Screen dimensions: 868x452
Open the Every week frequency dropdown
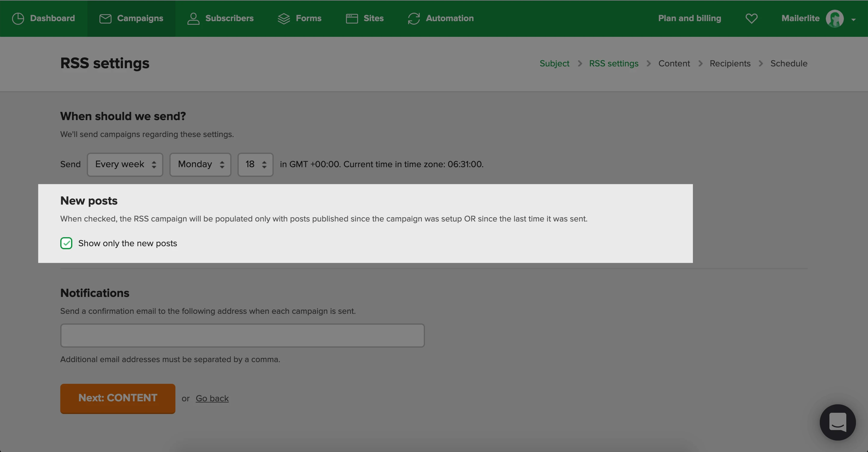[x=125, y=165]
